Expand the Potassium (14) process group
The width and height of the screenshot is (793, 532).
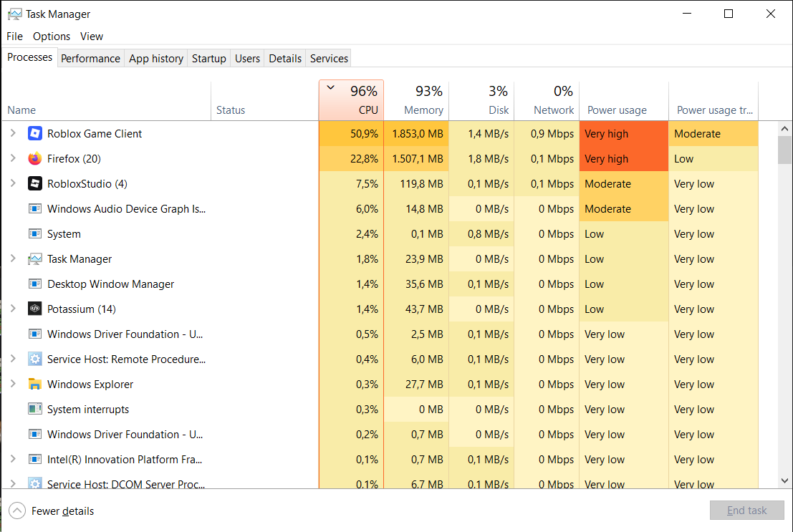pos(13,309)
